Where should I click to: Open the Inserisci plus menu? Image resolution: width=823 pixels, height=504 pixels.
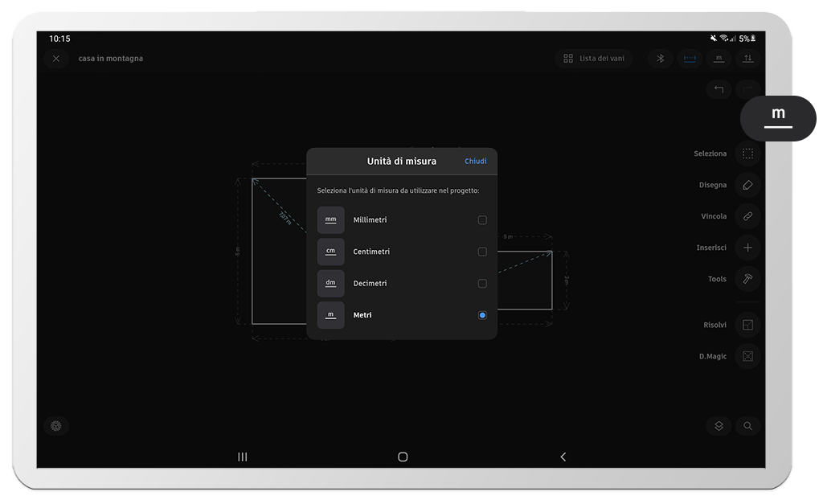747,248
